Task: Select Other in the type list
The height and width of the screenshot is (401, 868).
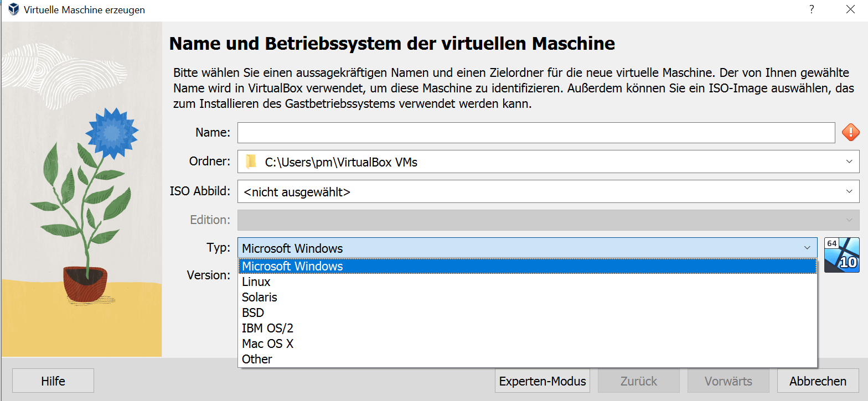Action: pyautogui.click(x=528, y=359)
